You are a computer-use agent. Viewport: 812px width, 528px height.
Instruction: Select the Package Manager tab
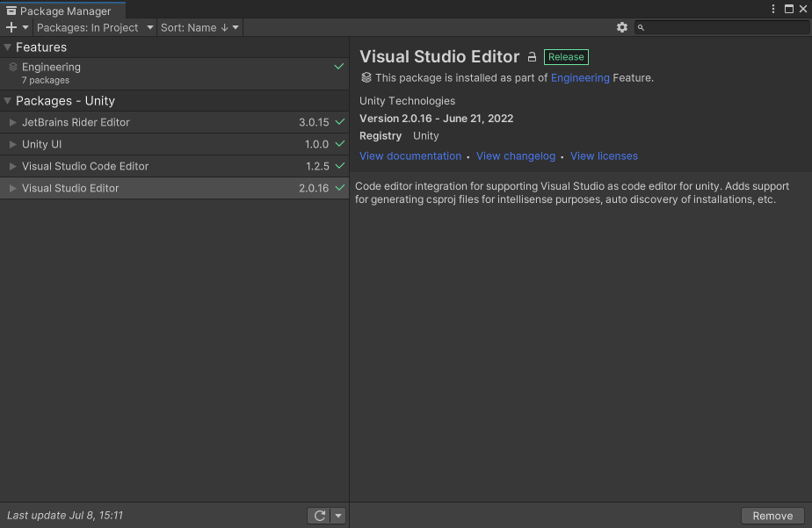tap(62, 11)
